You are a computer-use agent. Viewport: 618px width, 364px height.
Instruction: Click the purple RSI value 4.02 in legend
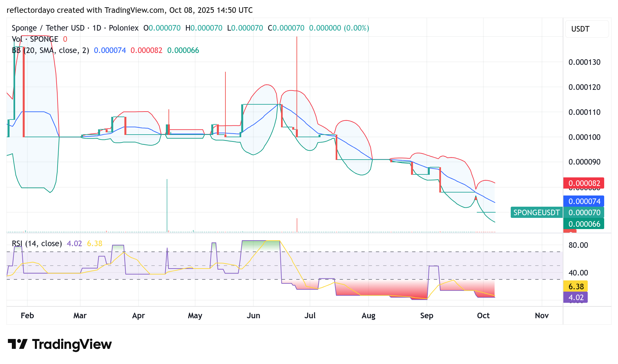coord(74,244)
